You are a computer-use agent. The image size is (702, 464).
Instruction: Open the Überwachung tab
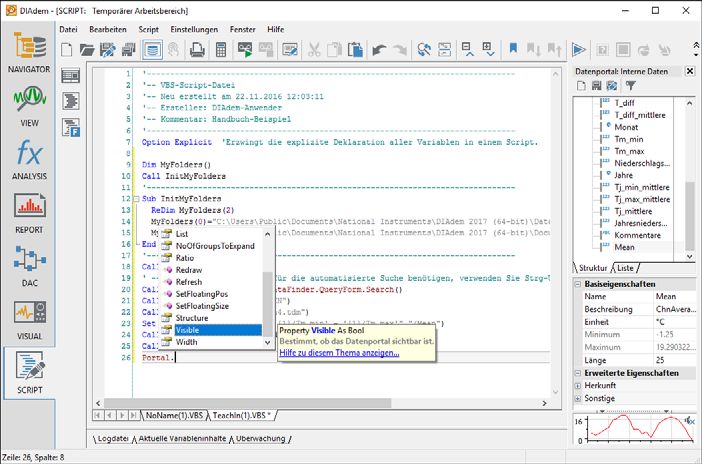(260, 438)
